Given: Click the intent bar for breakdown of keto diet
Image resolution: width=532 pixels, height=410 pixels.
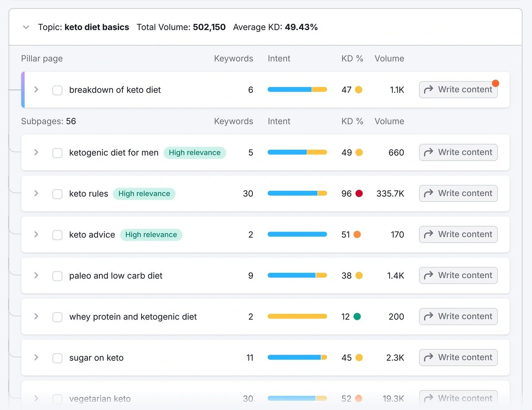Looking at the screenshot, I should pos(297,90).
